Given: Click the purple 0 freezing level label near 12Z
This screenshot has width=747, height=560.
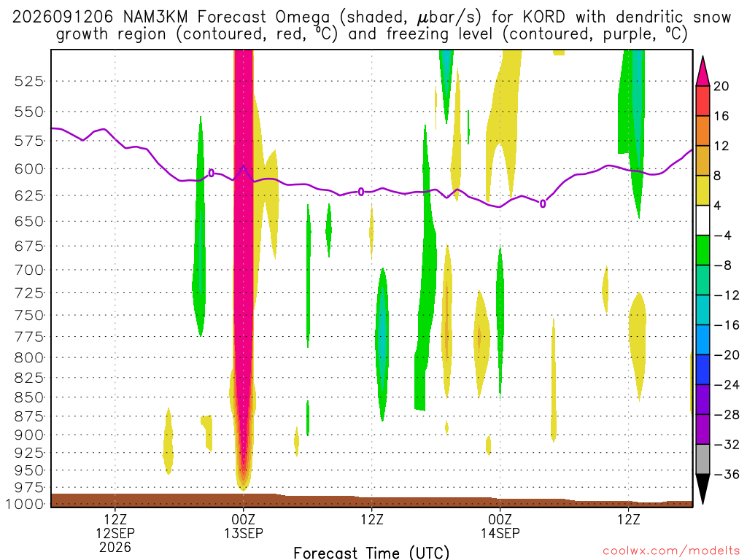Looking at the screenshot, I should (x=361, y=192).
